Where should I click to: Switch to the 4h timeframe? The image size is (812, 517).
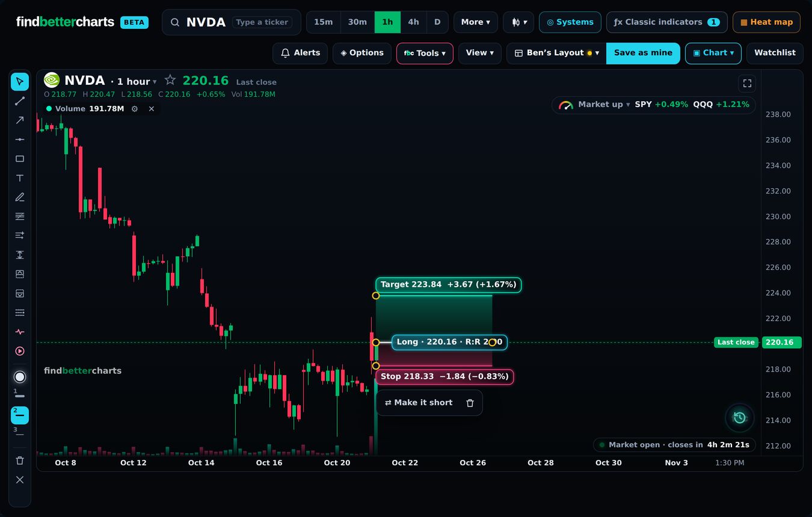[413, 22]
